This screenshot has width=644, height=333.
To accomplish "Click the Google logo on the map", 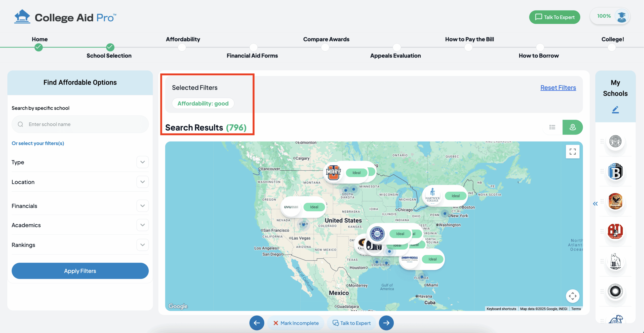I will click(x=178, y=306).
